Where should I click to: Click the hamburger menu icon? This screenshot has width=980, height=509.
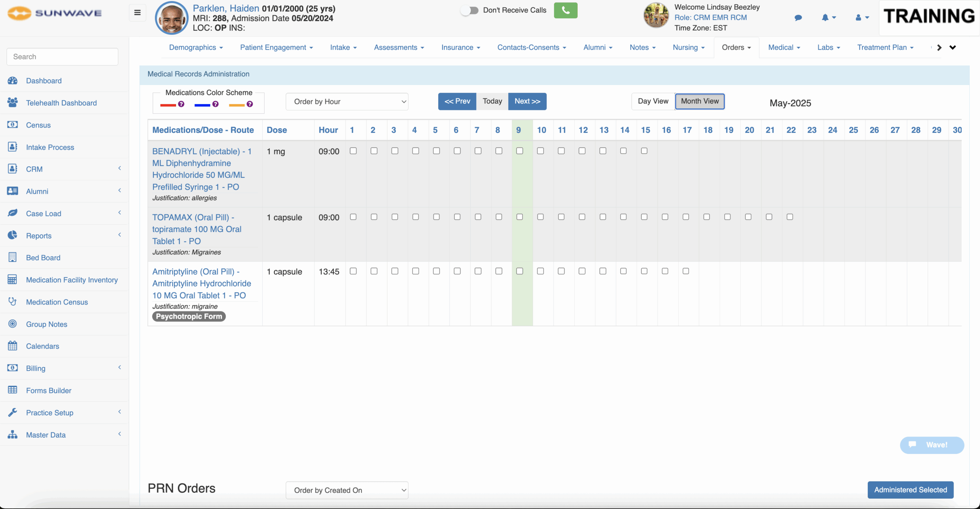tap(137, 13)
